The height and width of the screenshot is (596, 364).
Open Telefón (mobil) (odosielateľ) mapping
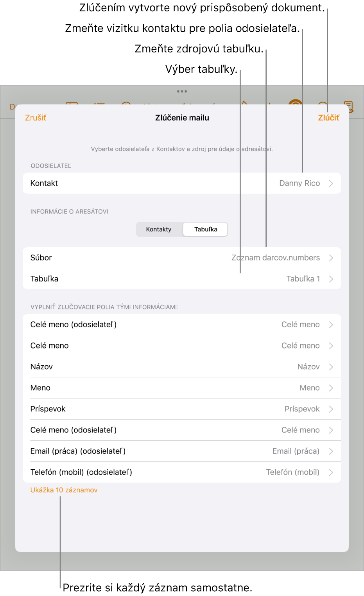click(x=182, y=472)
